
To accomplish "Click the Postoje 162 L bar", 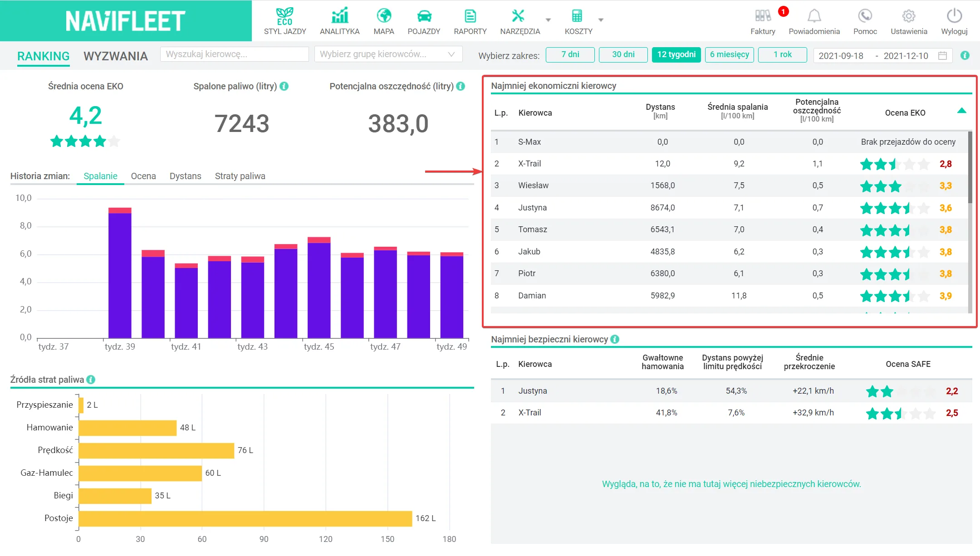I will click(245, 518).
